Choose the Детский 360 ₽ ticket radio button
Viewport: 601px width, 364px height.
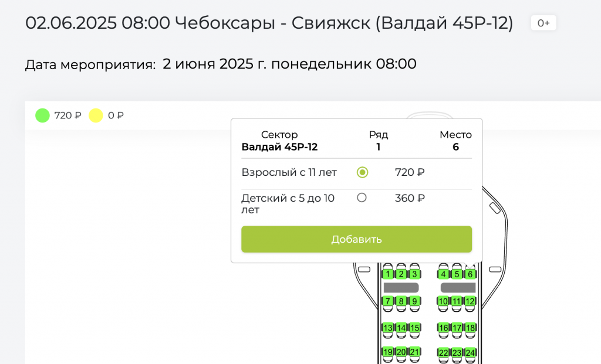pyautogui.click(x=362, y=198)
